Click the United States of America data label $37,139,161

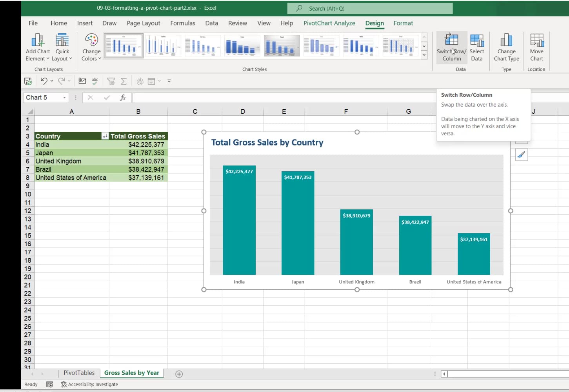pyautogui.click(x=474, y=240)
